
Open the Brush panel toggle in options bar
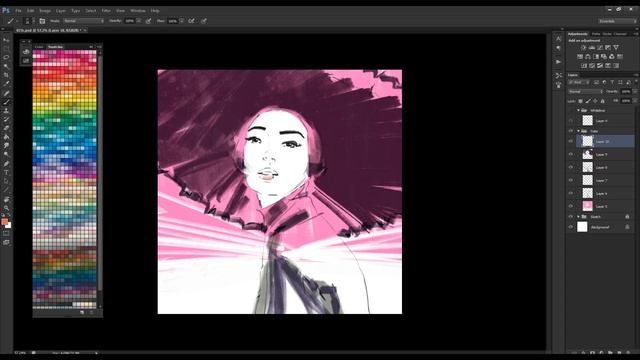(x=42, y=21)
